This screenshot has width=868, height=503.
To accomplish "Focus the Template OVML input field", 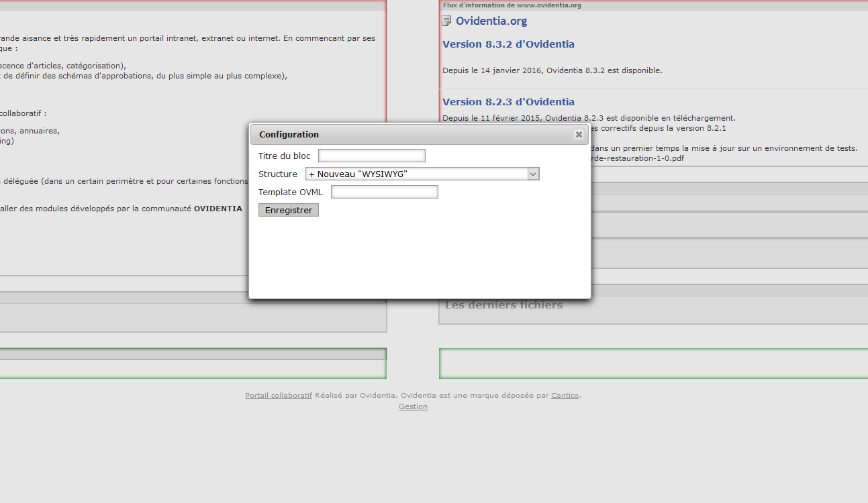I will 384,192.
